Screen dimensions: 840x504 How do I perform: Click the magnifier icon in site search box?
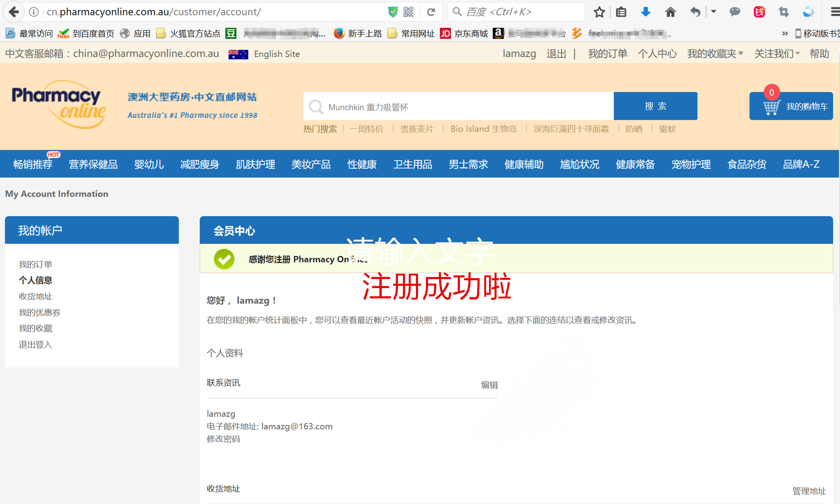click(316, 106)
